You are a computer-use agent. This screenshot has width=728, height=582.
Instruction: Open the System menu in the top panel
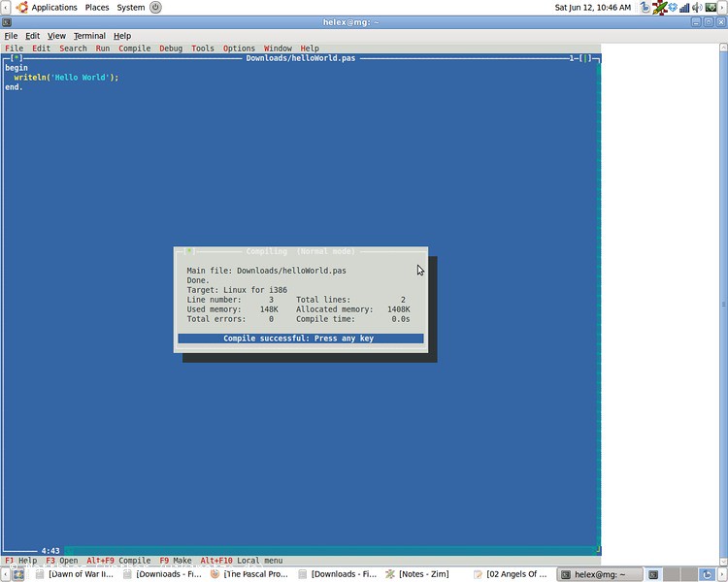130,8
